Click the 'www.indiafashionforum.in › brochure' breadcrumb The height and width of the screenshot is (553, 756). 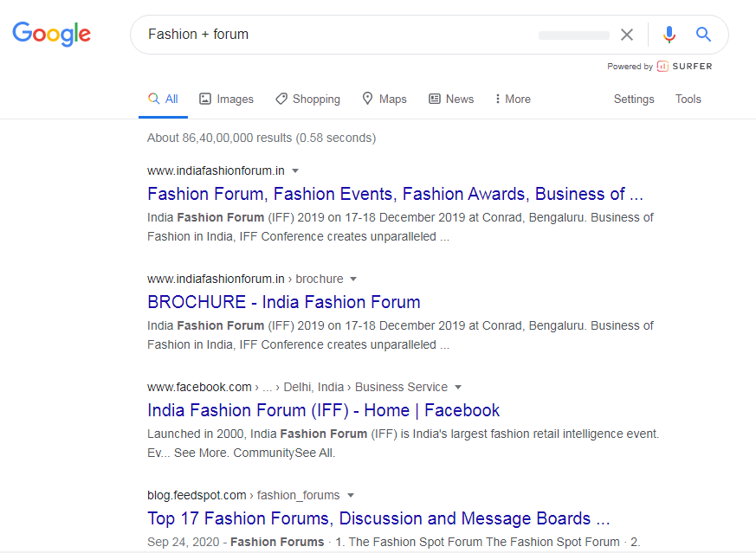click(x=245, y=280)
